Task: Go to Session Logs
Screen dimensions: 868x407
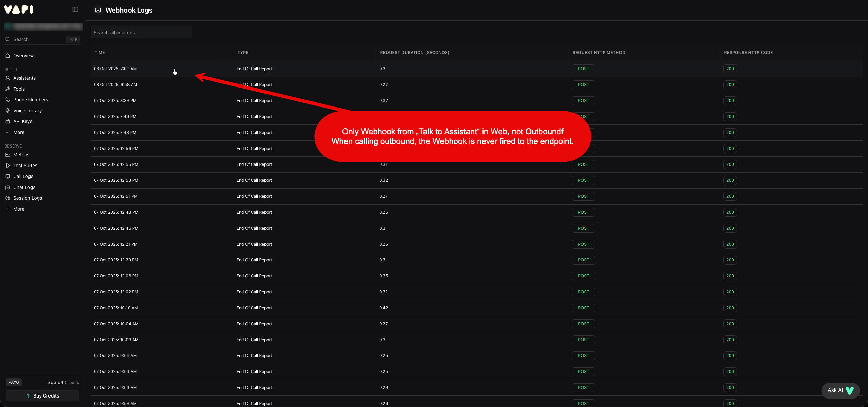Action: (x=27, y=198)
